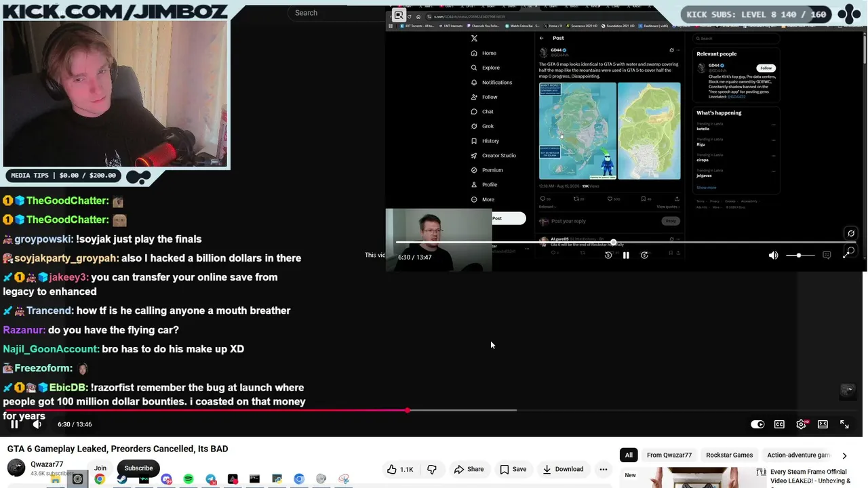Dislike the GTA 6 video
868x488 pixels.
click(x=432, y=469)
